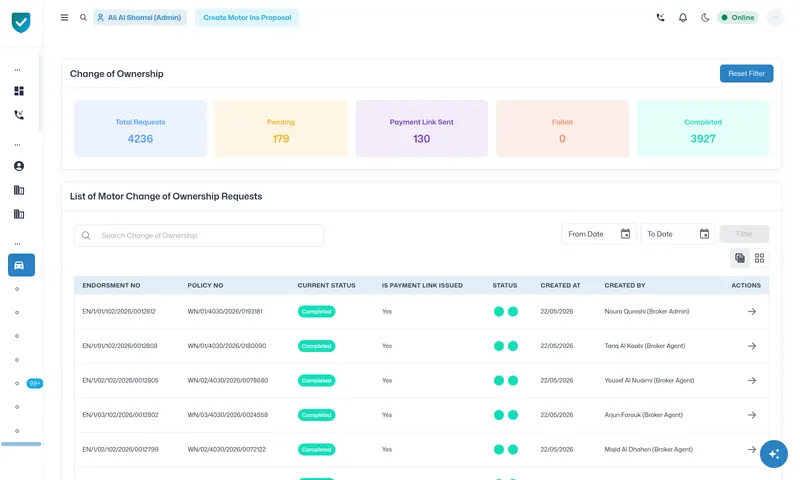This screenshot has width=800, height=480.
Task: Click policy WN/02/4030/2026/0072122
Action: [x=227, y=449]
